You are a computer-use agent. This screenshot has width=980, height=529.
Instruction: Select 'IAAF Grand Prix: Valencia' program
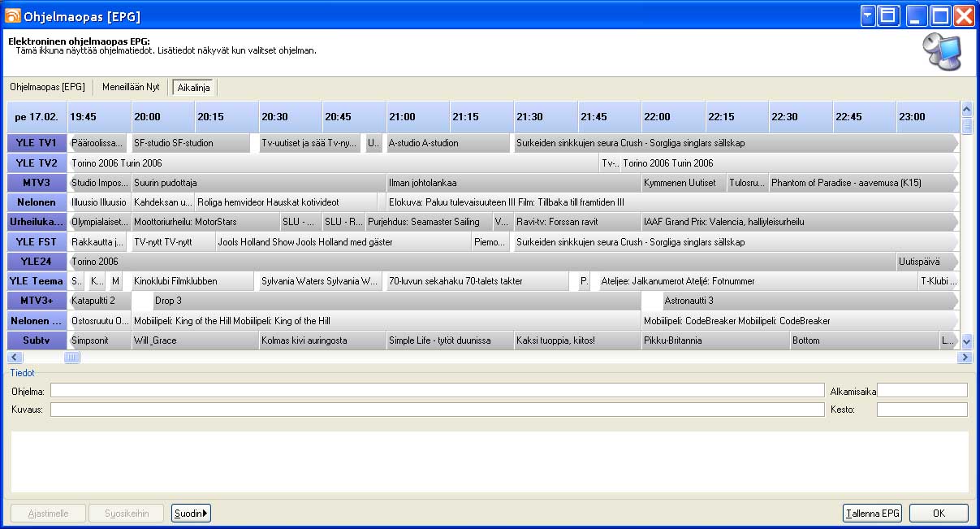pos(800,222)
